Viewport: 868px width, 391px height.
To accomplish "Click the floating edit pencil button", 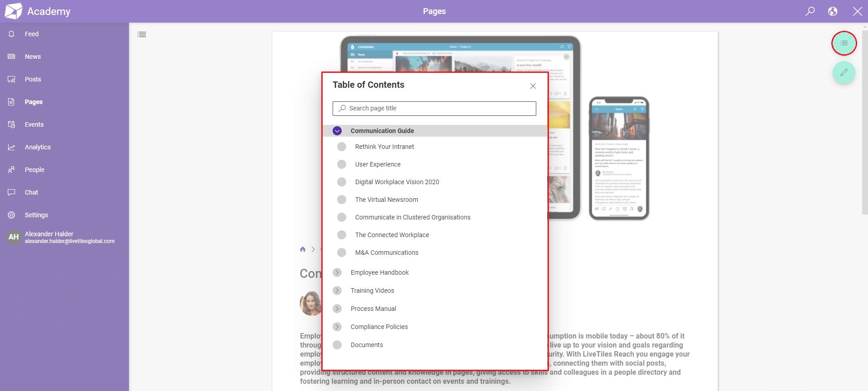I will 844,72.
